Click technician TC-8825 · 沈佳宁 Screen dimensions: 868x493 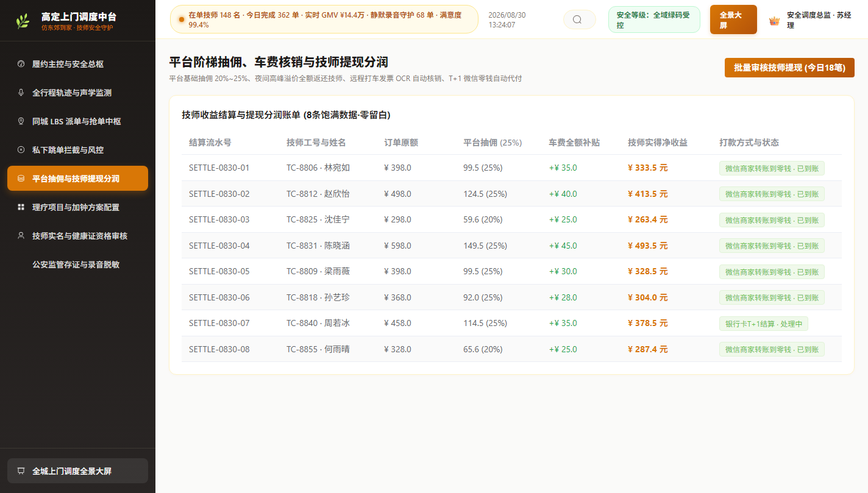pyautogui.click(x=318, y=219)
